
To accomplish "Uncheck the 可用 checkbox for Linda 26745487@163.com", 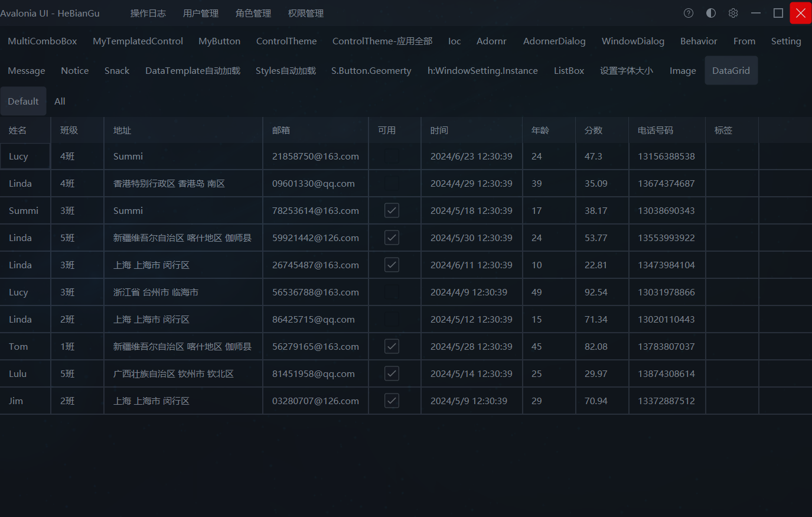I will 392,265.
